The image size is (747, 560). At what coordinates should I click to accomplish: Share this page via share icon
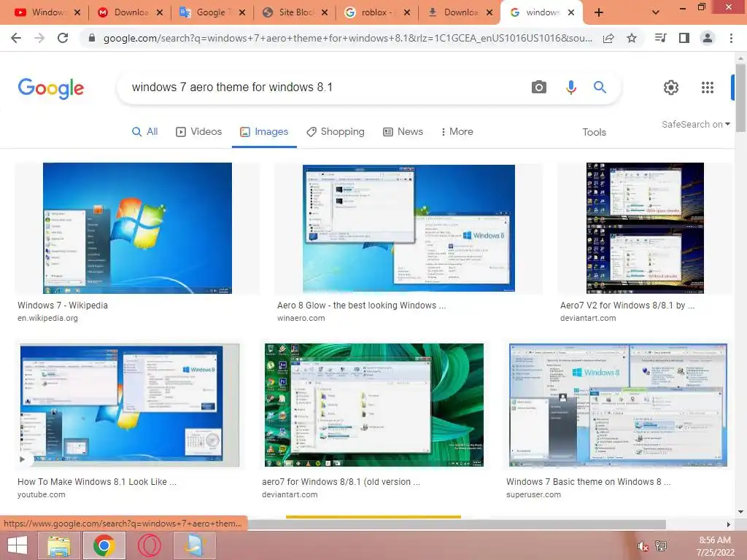tap(608, 38)
